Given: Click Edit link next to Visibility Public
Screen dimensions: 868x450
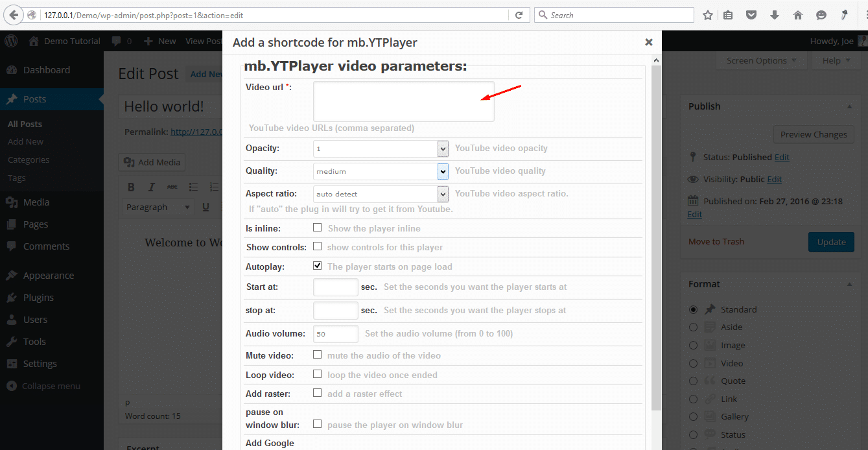Looking at the screenshot, I should click(774, 179).
